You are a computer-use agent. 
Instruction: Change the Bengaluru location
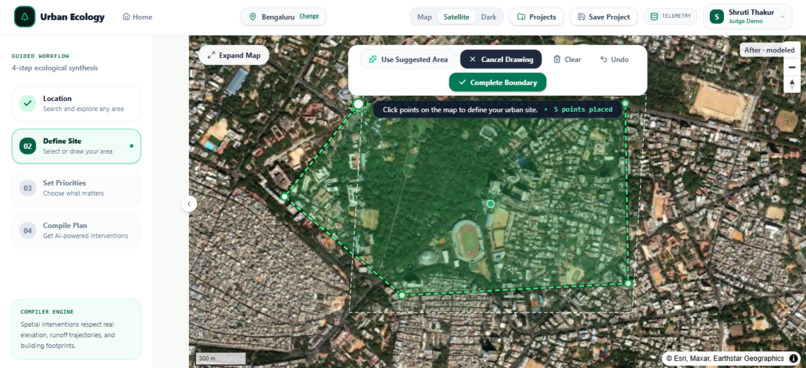pos(309,16)
